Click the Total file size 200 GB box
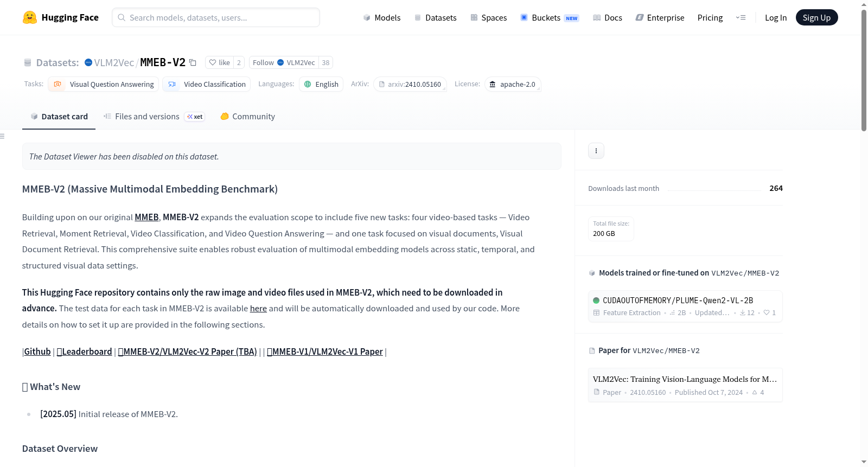This screenshot has height=467, width=868. click(x=611, y=229)
